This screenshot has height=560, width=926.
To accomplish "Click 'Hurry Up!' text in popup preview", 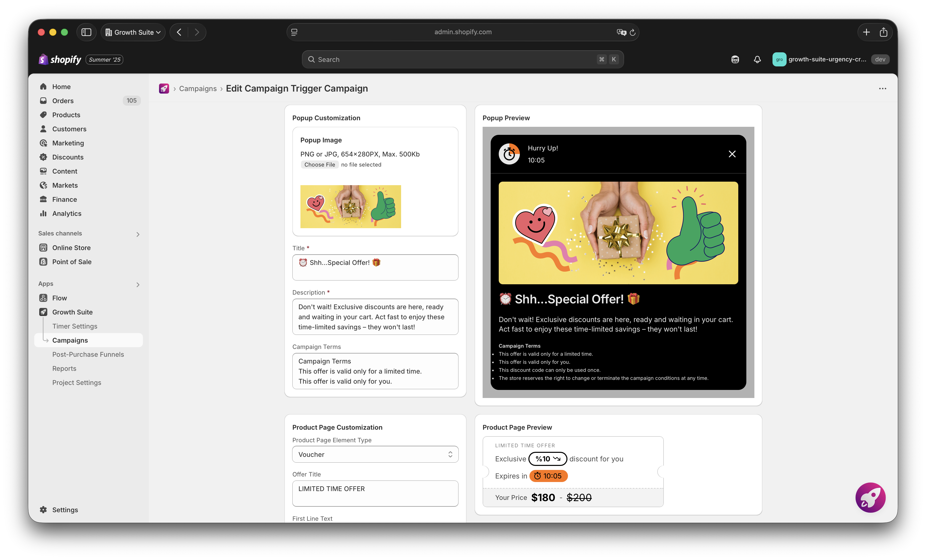I will (x=543, y=148).
